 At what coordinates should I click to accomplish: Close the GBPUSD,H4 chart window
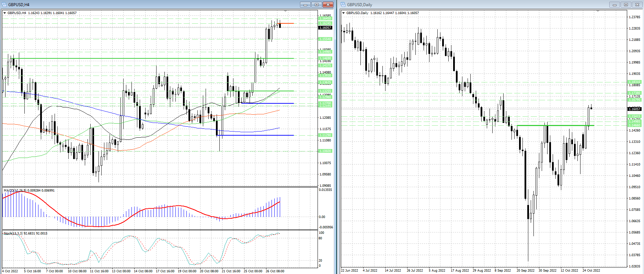(328, 4)
